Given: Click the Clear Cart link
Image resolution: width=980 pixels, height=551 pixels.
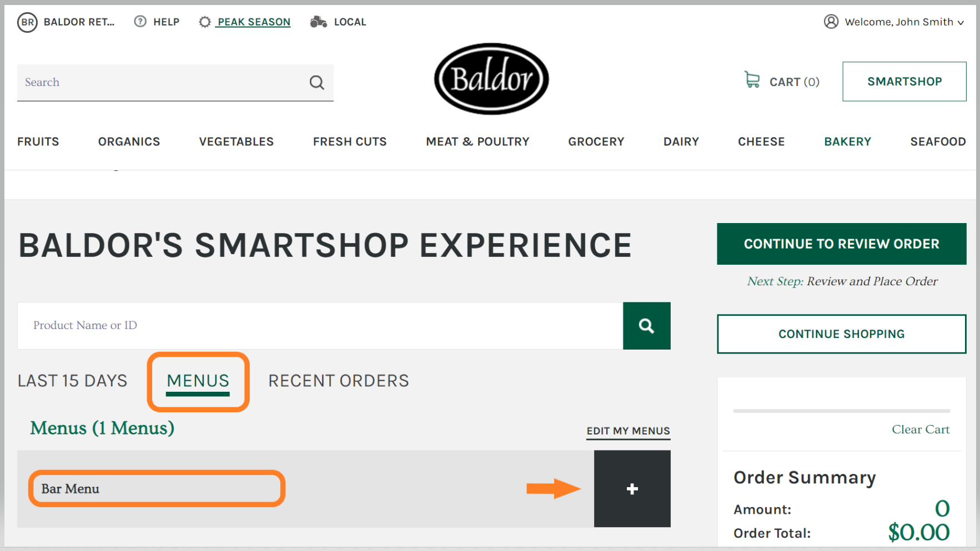Looking at the screenshot, I should 921,429.
